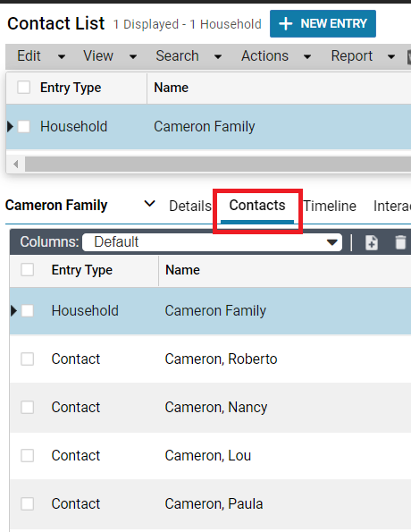Open the Search menu

pos(189,56)
